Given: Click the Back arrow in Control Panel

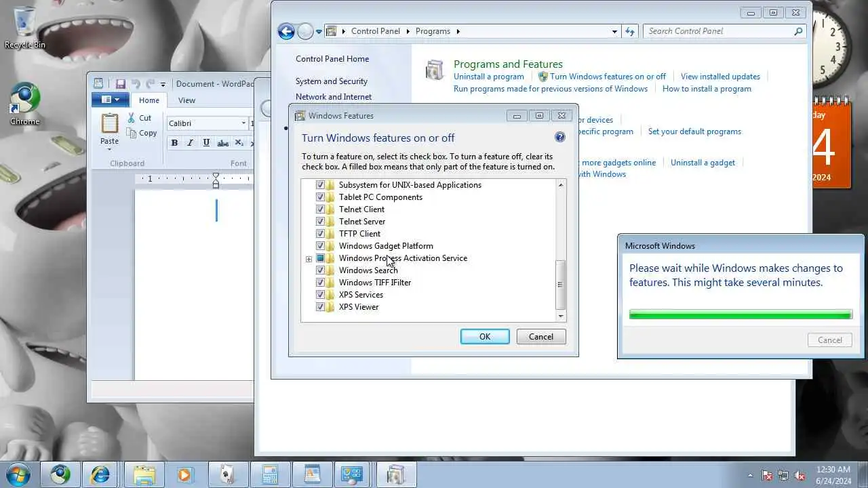Looking at the screenshot, I should pos(286,31).
